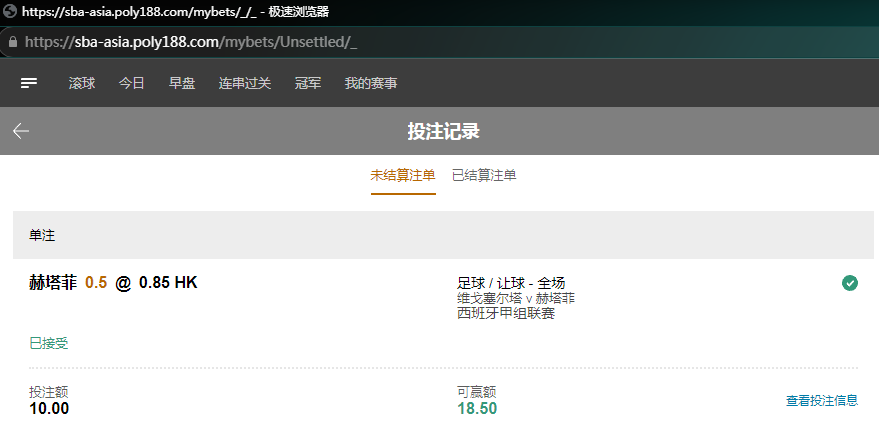Click the 已接受 status label

49,343
